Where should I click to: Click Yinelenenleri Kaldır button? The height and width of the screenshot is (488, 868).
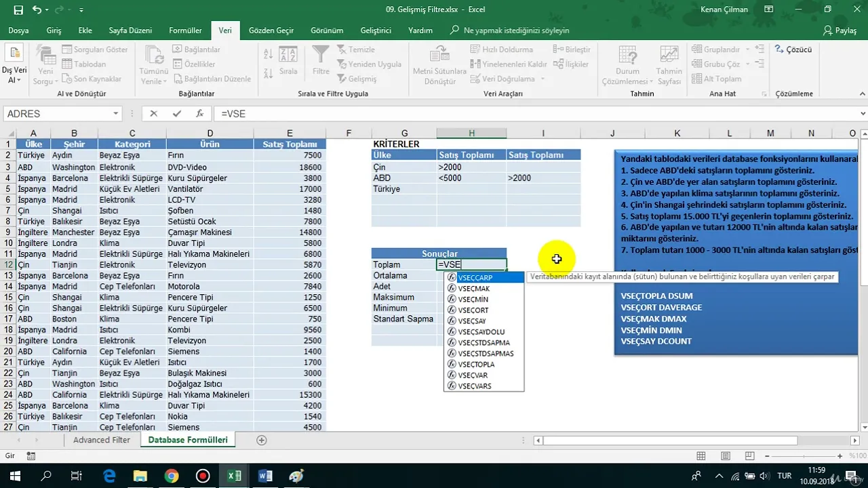pyautogui.click(x=508, y=64)
